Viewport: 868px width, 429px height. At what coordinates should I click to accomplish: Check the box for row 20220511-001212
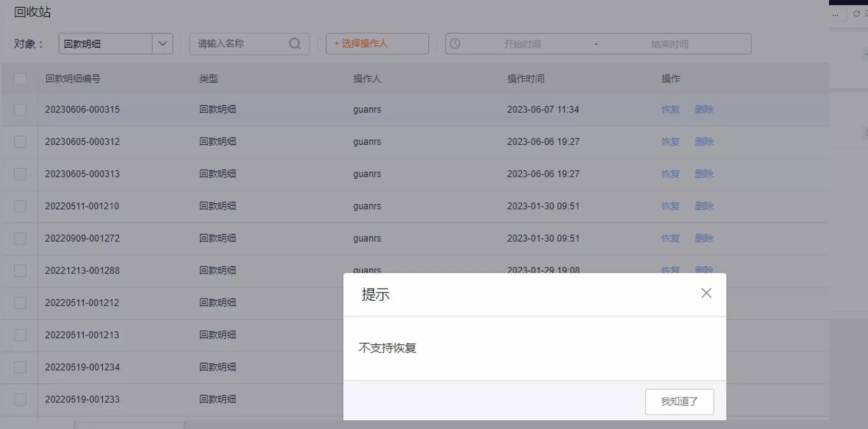[20, 303]
